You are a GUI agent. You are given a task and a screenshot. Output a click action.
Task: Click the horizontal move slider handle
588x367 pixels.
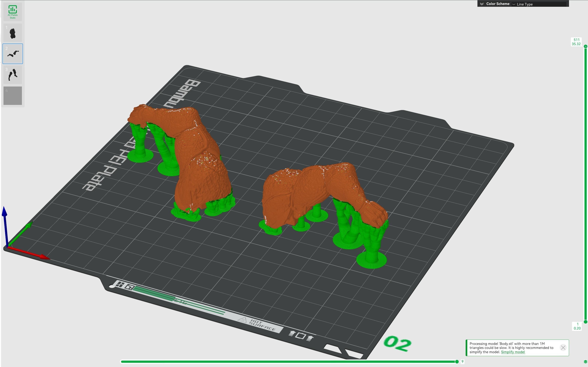[457, 362]
